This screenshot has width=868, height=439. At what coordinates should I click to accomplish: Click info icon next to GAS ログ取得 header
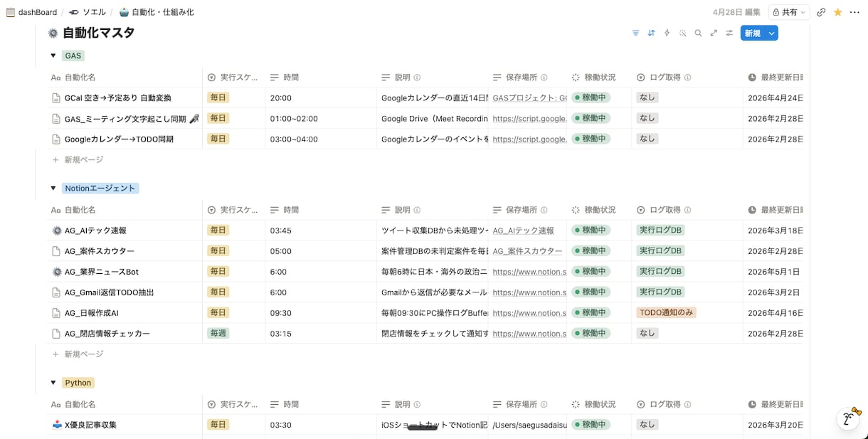[x=688, y=78]
